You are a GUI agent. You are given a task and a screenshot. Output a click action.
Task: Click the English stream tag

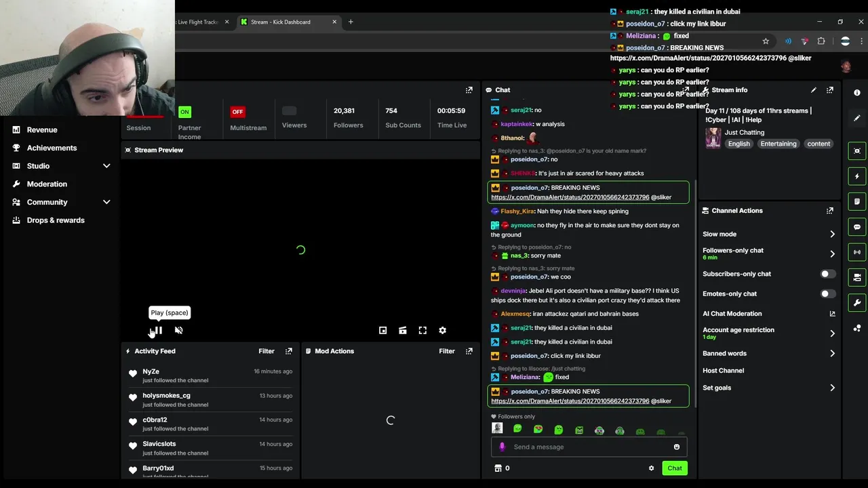point(739,144)
